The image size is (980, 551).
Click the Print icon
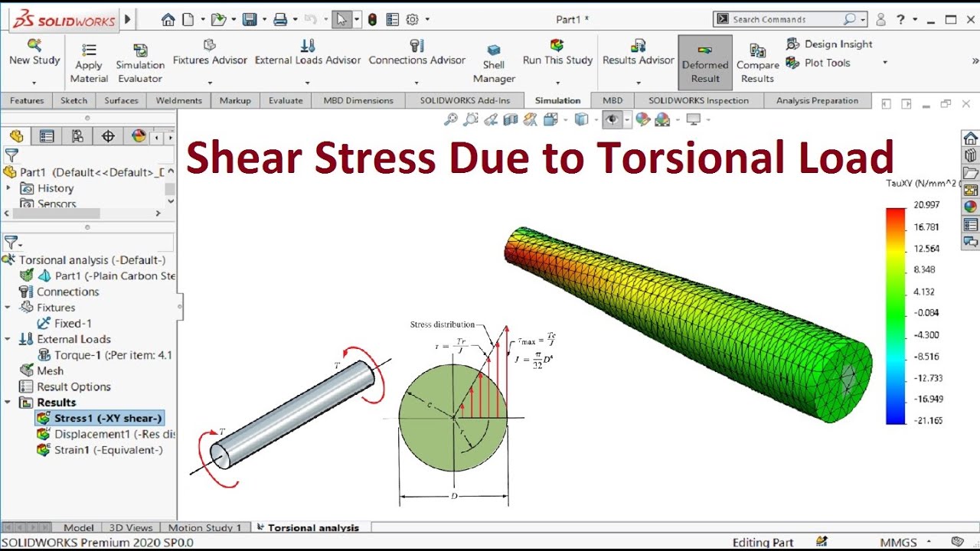point(280,20)
